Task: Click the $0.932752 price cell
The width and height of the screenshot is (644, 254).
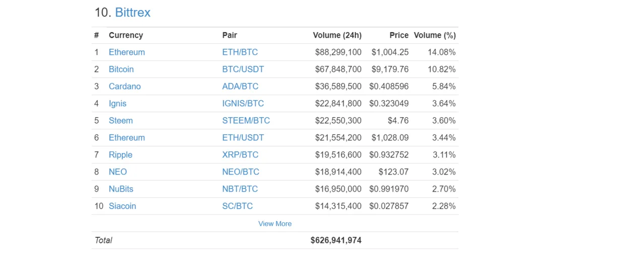Action: coord(389,155)
